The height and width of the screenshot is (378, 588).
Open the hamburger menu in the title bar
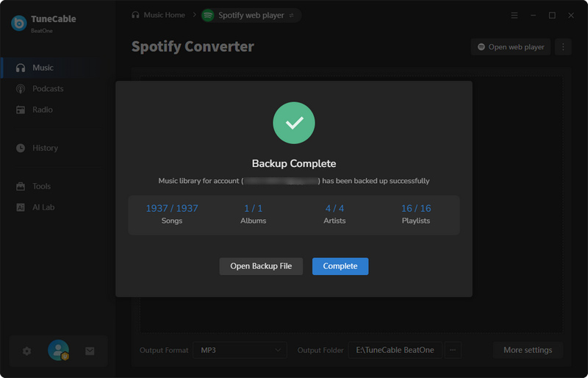(x=514, y=15)
